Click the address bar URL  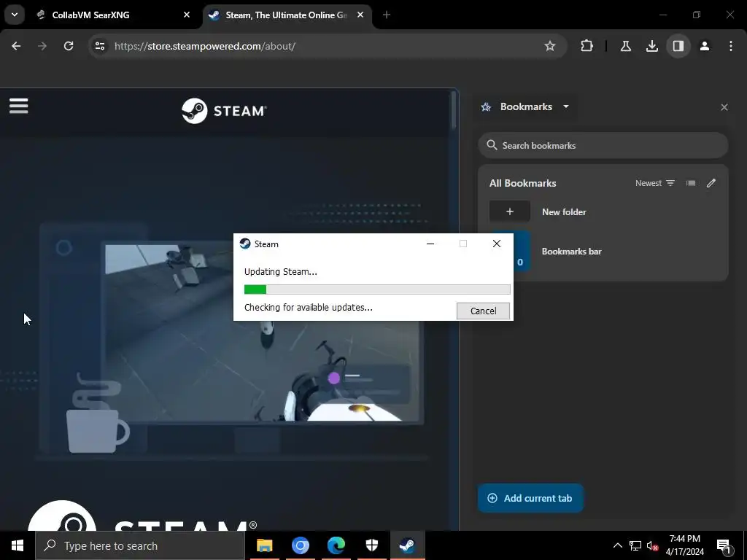205,46
